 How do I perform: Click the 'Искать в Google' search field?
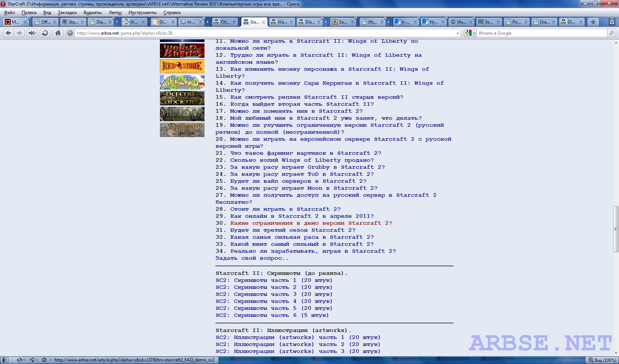pos(542,33)
